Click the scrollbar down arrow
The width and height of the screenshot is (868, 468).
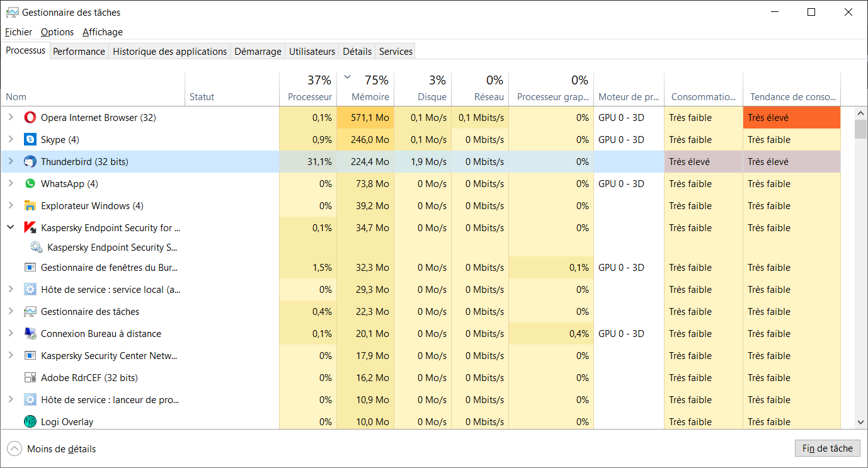click(860, 423)
